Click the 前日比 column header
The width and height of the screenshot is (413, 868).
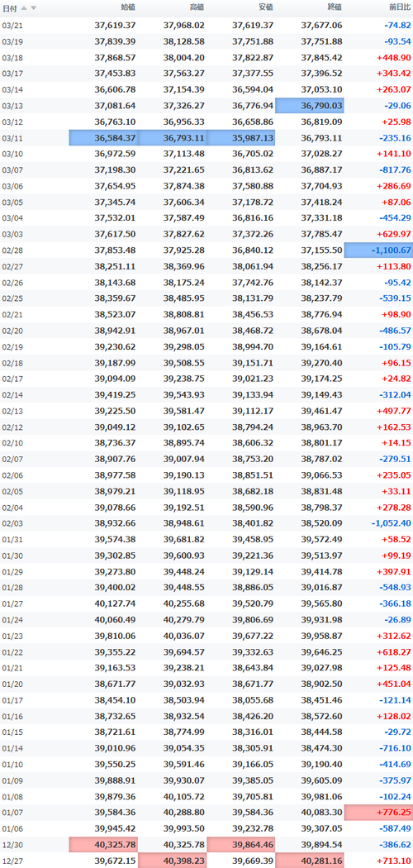pyautogui.click(x=400, y=7)
